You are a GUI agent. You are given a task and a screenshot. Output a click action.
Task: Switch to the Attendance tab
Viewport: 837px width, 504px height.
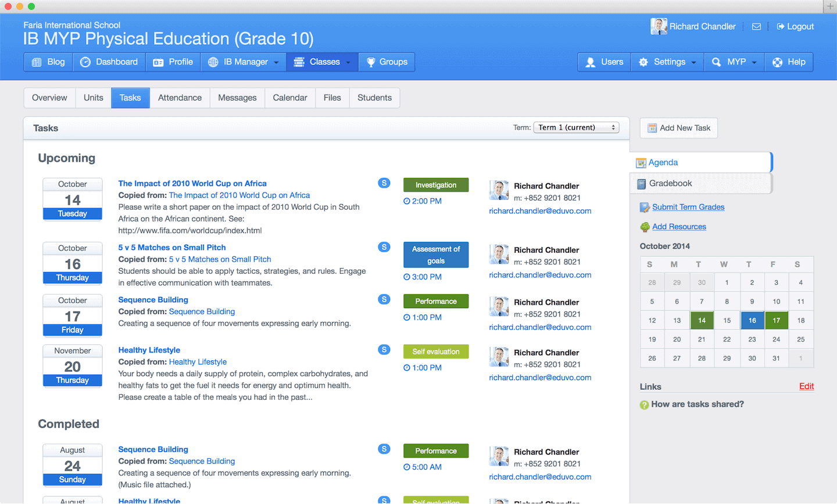(180, 98)
